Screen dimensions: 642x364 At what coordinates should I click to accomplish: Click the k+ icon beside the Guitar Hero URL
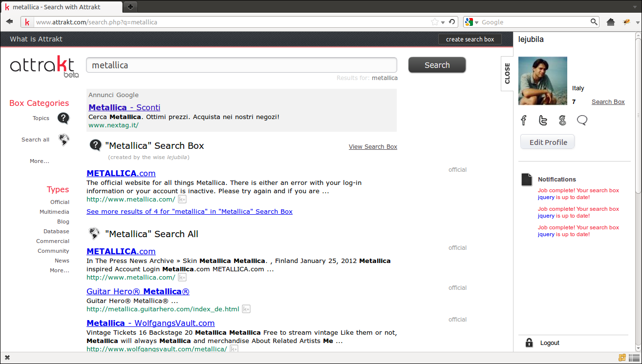246,309
